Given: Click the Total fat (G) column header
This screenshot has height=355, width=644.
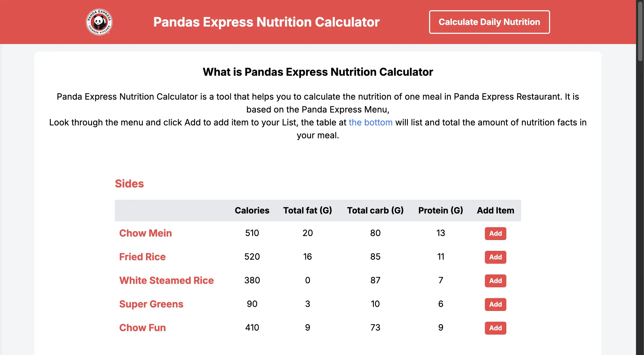Looking at the screenshot, I should [x=308, y=210].
